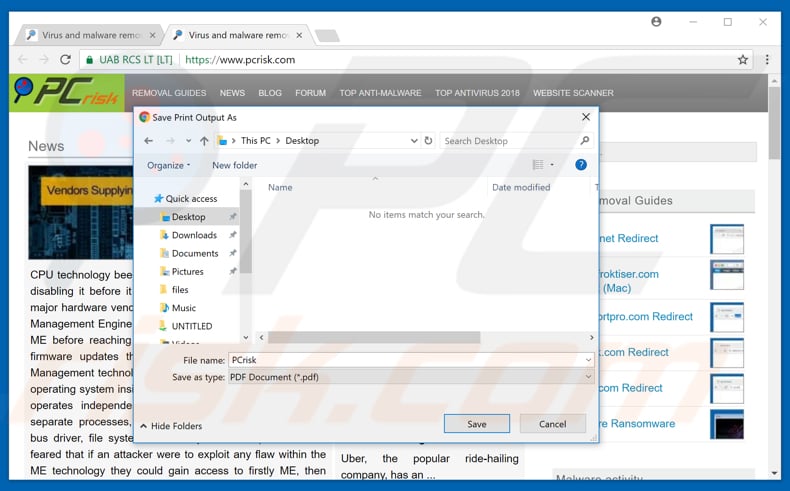Sort by the Name column header
Viewport: 790px width, 491px height.
(280, 187)
